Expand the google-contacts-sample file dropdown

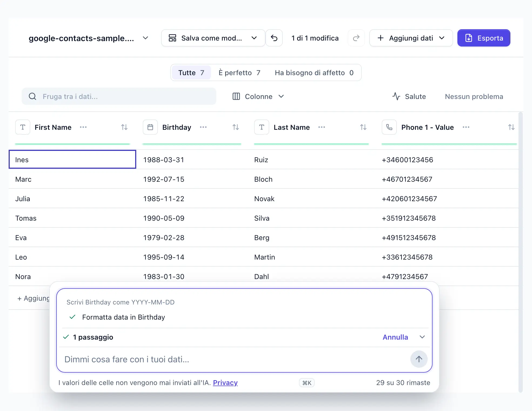pyautogui.click(x=145, y=38)
